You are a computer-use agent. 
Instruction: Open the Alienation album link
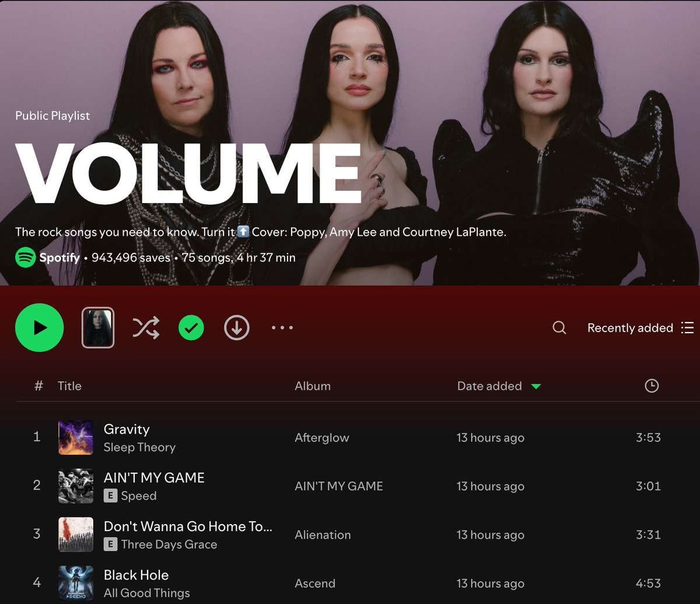(323, 535)
